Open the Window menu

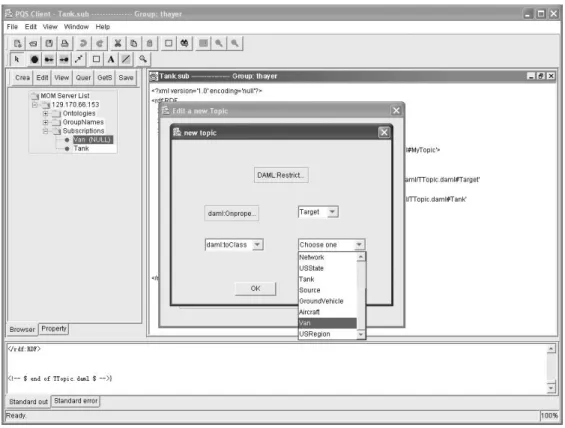point(76,27)
